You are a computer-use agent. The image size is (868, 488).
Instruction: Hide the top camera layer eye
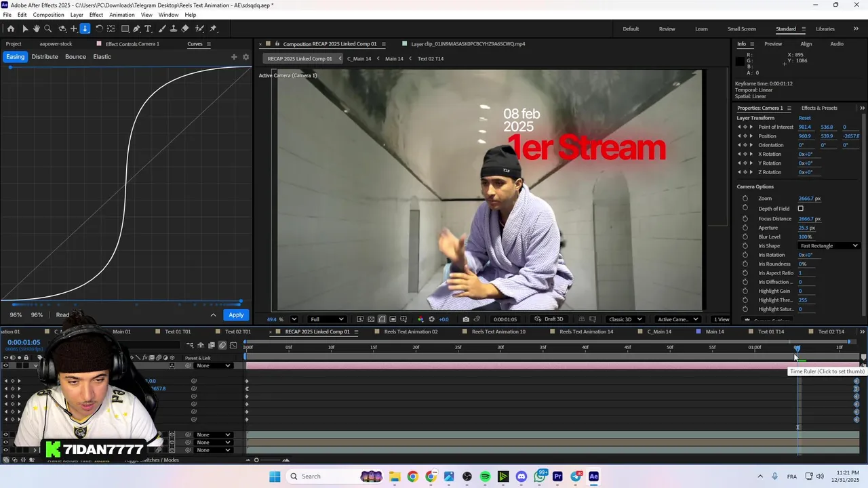click(x=6, y=366)
